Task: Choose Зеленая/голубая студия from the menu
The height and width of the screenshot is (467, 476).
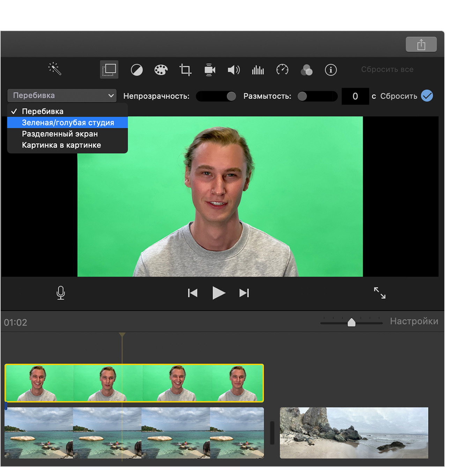Action: [68, 123]
